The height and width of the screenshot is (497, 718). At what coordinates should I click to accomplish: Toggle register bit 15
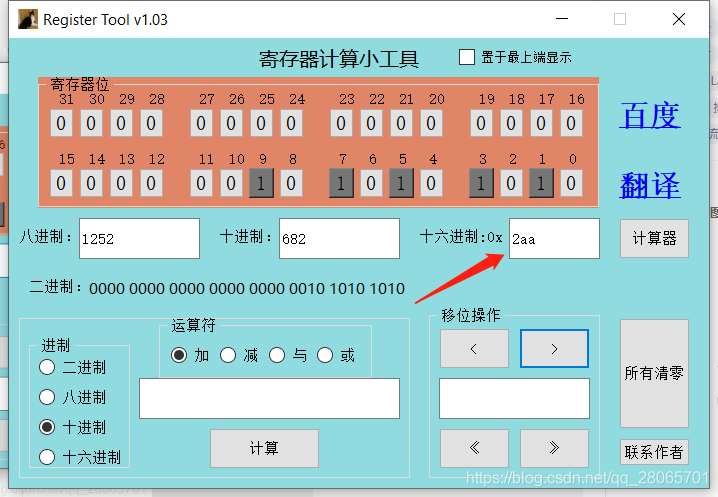(61, 183)
